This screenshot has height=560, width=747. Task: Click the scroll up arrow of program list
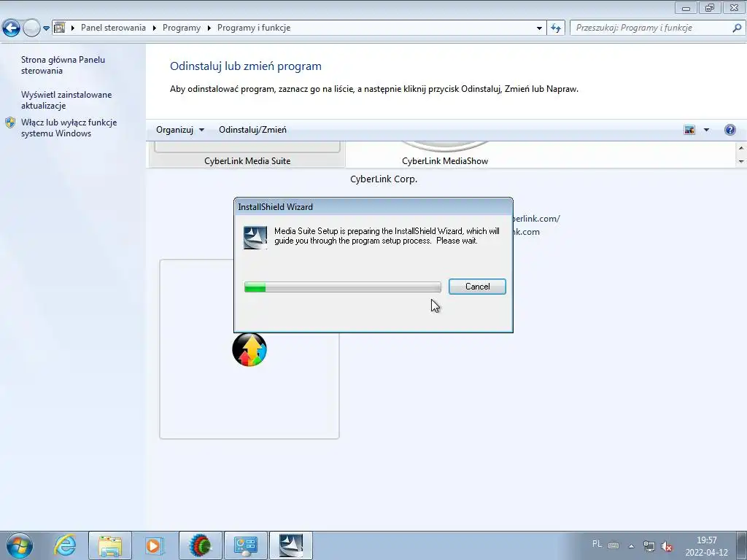pyautogui.click(x=741, y=148)
